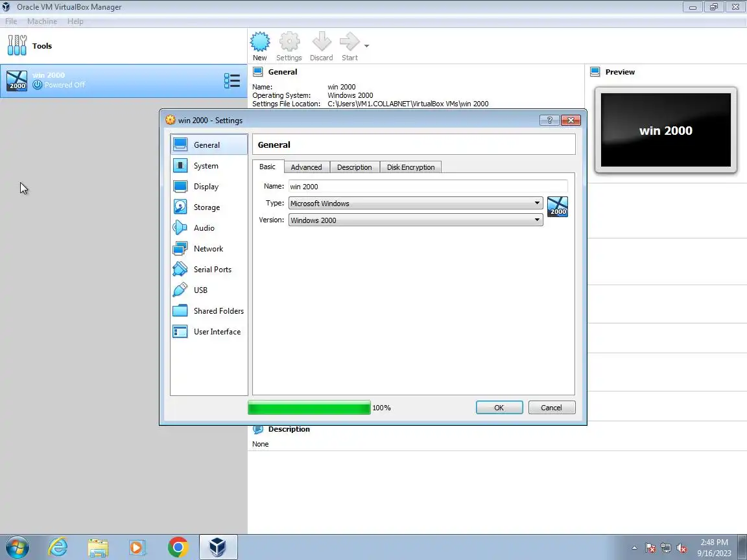Open the Machine menu
This screenshot has height=560, width=747.
point(42,21)
